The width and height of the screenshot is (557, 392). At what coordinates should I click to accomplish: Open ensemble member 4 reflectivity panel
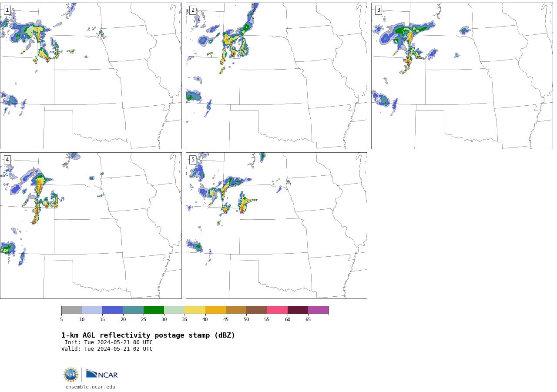91,225
